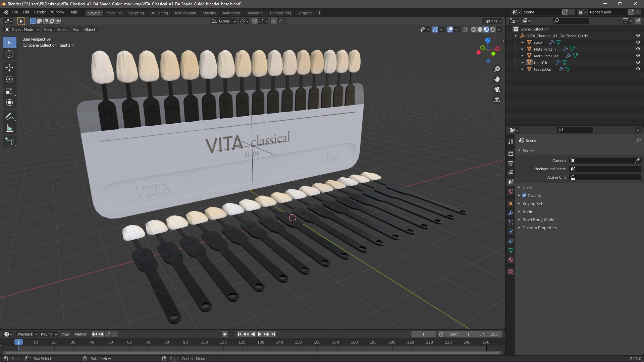
Task: Toggle proportional editing button
Action: click(x=274, y=21)
